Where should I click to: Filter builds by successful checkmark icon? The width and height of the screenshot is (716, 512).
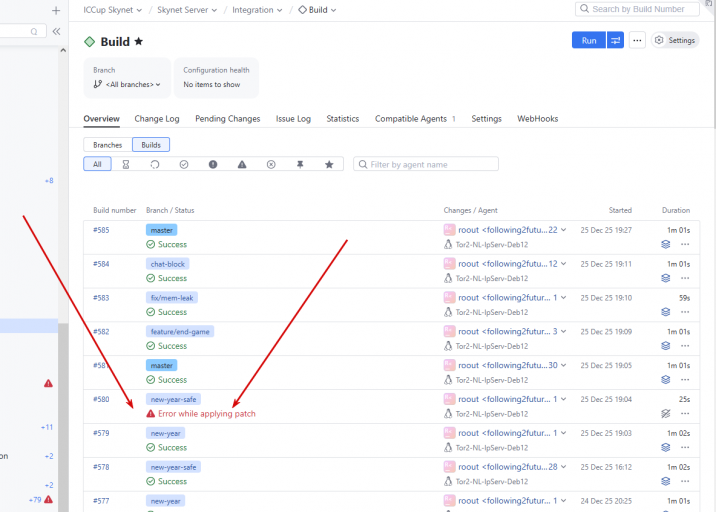pos(184,164)
